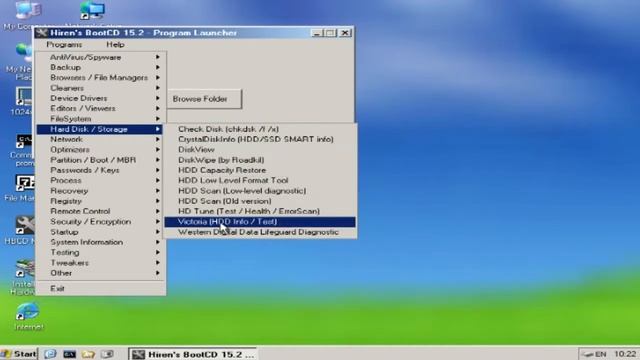Image resolution: width=640 pixels, height=360 pixels.
Task: Open Passwords / Keys submenu
Action: pos(101,170)
